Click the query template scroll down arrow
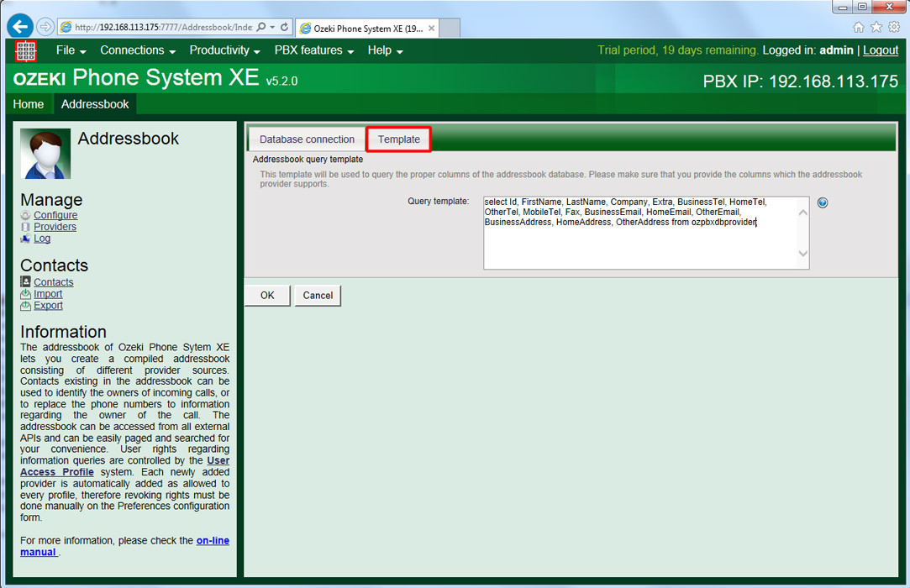910x588 pixels. 802,254
